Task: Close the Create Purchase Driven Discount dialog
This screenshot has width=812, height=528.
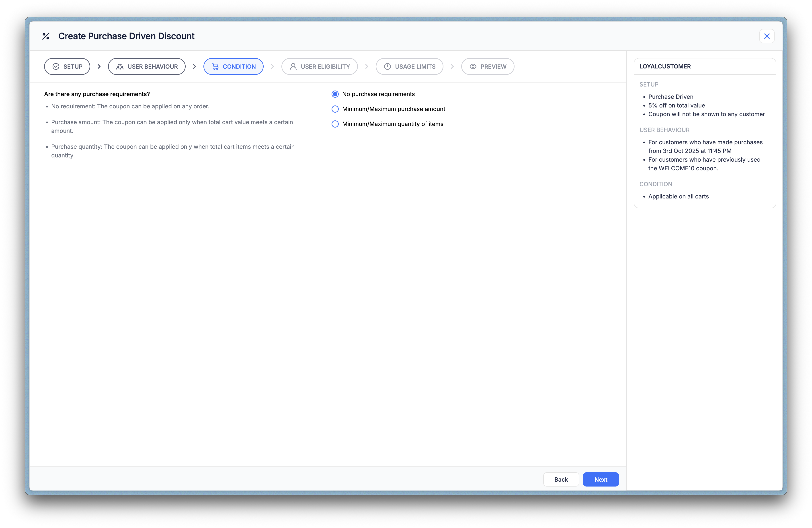Action: click(x=767, y=36)
